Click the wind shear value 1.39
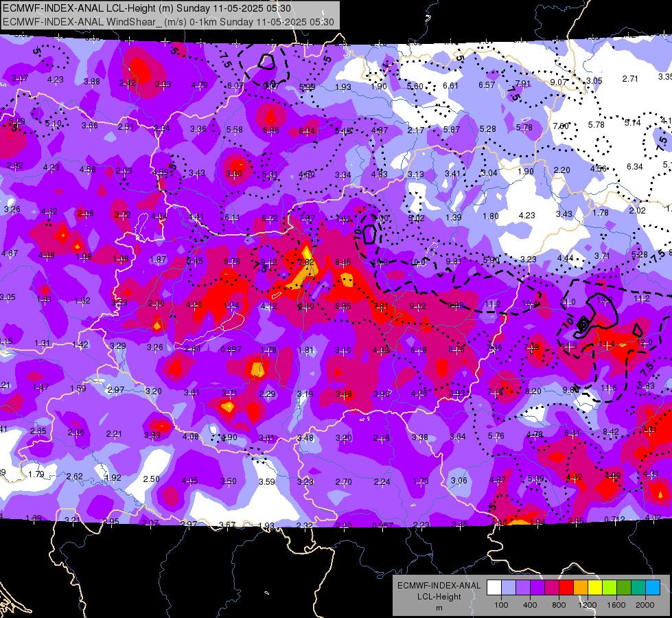This screenshot has width=672, height=618. [x=454, y=218]
